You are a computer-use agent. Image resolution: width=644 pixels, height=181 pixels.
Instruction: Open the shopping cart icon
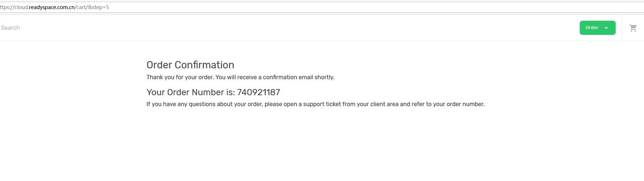633,28
